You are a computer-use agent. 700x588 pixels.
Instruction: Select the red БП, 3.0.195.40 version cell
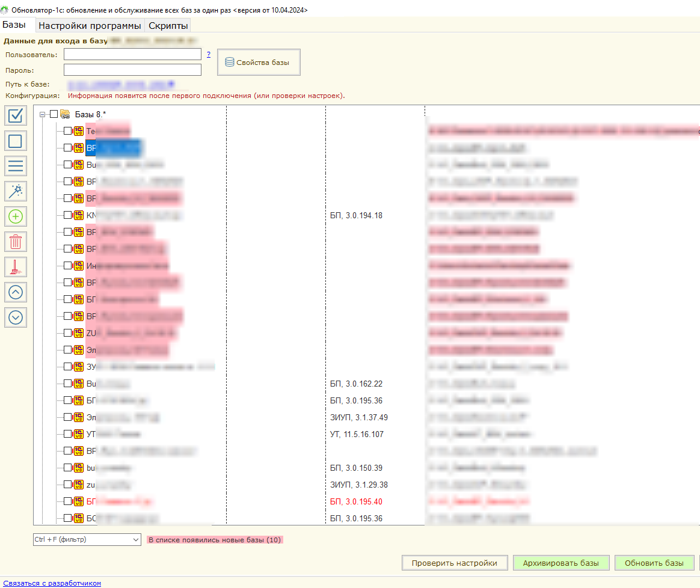(x=356, y=502)
